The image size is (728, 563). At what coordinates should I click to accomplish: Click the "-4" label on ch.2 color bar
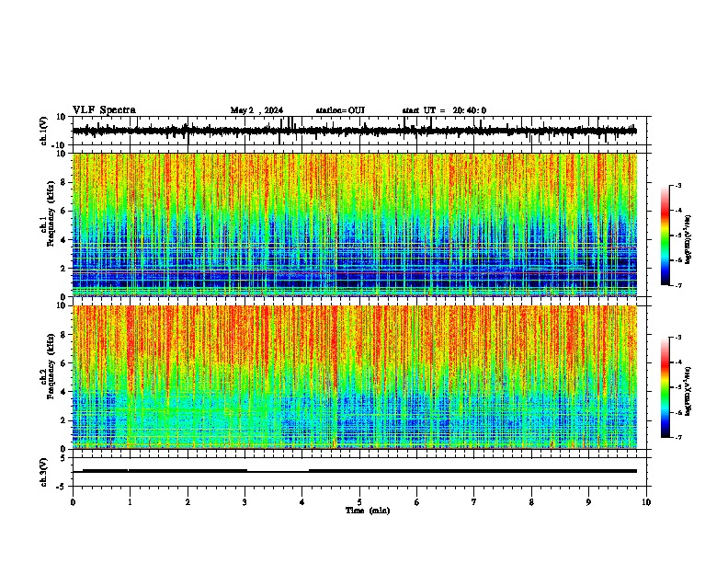point(677,362)
